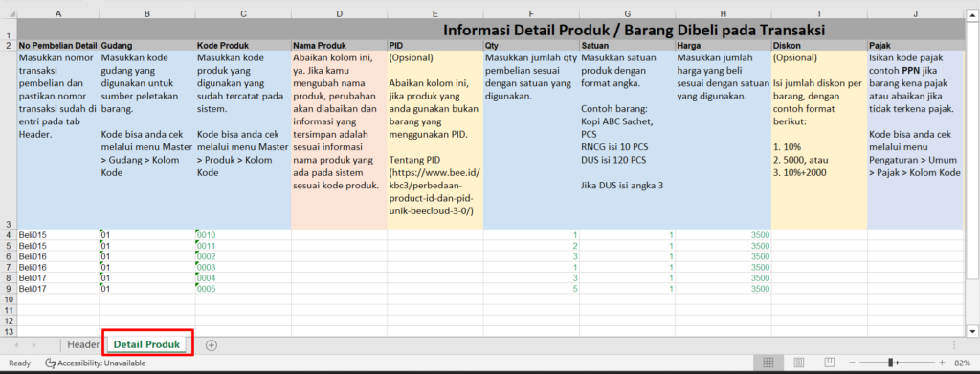Zoom out using the minus button
The height and width of the screenshot is (374, 980).
click(851, 363)
